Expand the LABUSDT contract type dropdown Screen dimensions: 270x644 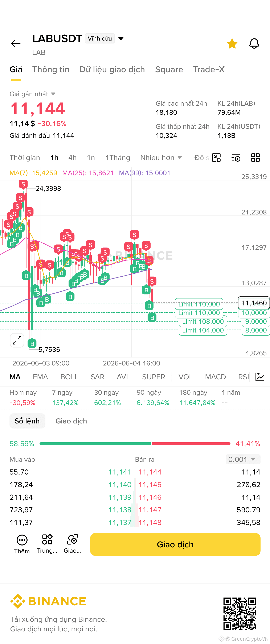point(121,38)
